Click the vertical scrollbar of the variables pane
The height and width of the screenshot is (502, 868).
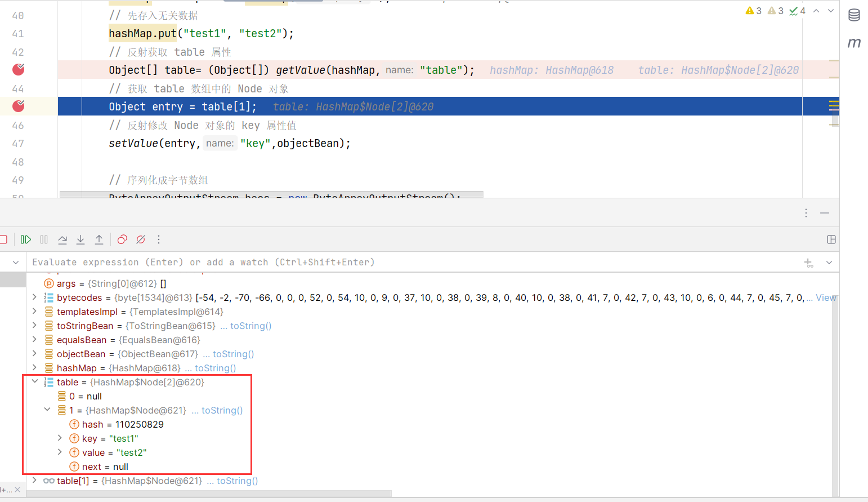click(x=835, y=383)
